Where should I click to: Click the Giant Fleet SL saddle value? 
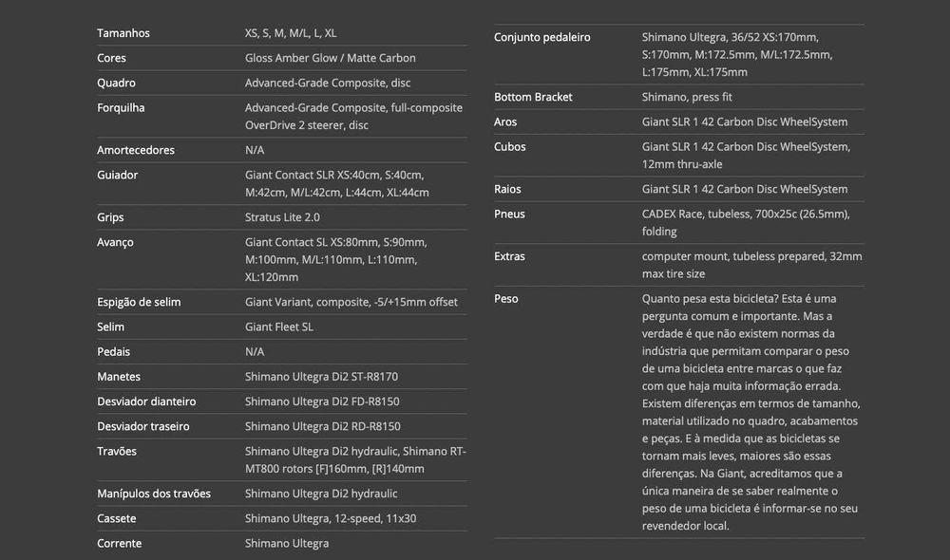(278, 327)
